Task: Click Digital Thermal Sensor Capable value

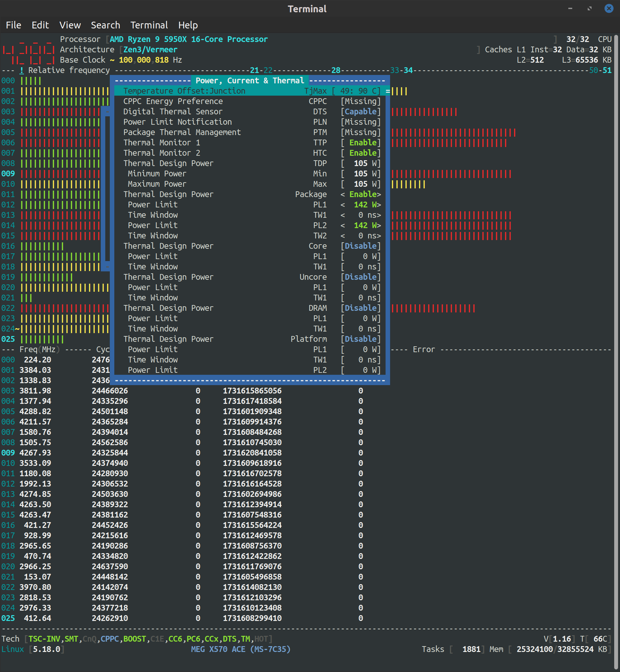Action: 361,112
